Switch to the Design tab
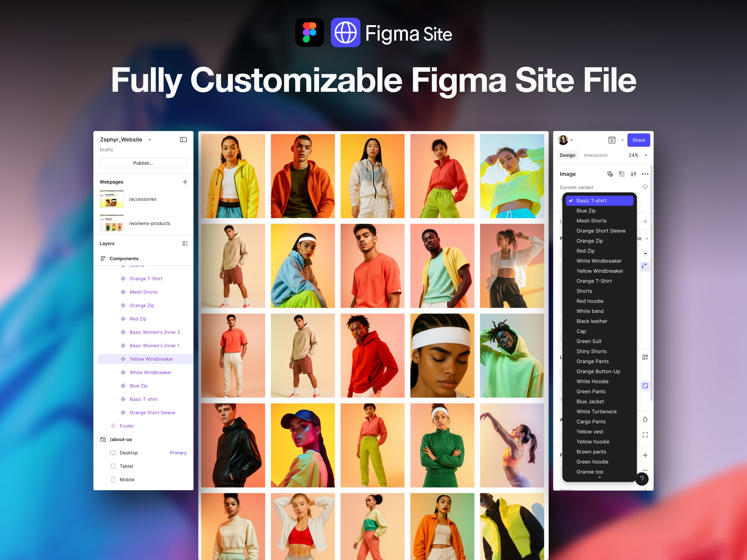 [x=567, y=155]
